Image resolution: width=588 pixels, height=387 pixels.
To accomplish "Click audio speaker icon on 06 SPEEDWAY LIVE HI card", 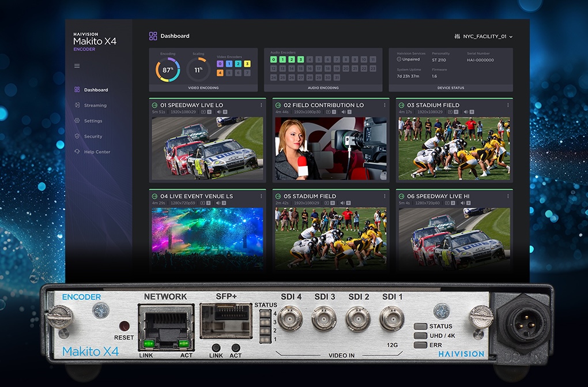I will pyautogui.click(x=462, y=203).
